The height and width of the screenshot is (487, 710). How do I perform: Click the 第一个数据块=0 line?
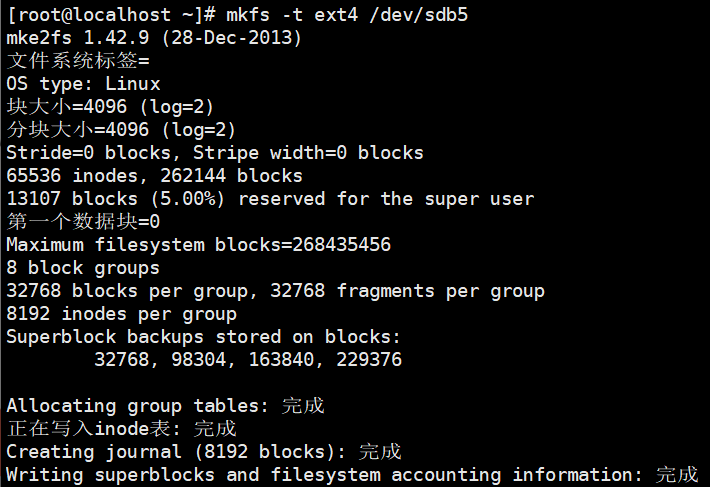pos(83,222)
